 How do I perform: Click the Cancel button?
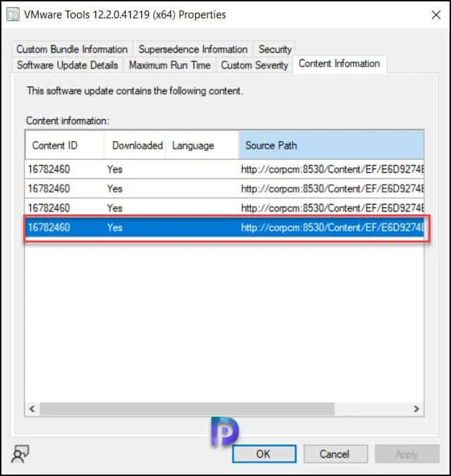tap(335, 454)
